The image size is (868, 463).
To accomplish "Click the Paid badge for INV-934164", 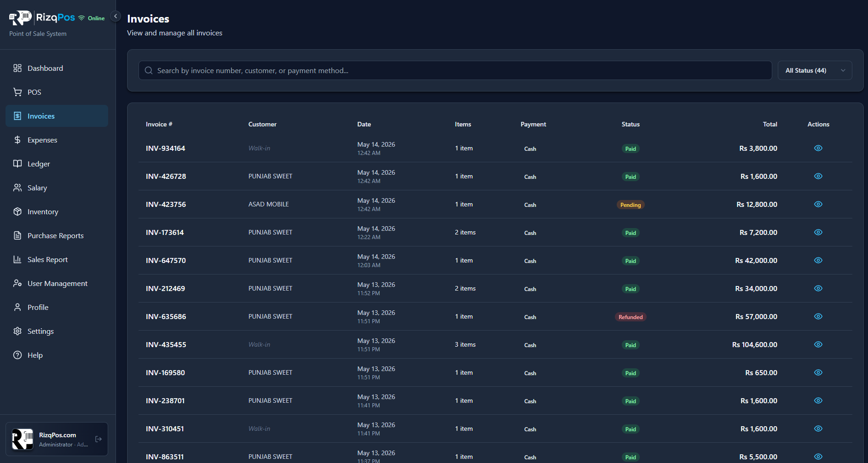I will coord(631,149).
